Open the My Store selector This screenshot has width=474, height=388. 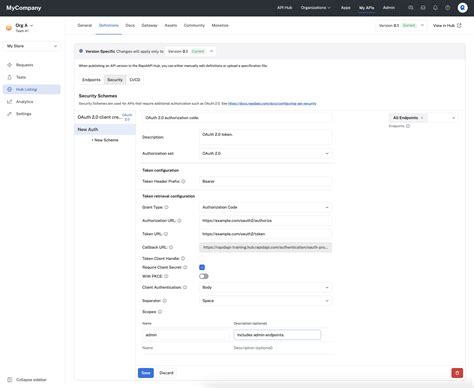pos(32,46)
